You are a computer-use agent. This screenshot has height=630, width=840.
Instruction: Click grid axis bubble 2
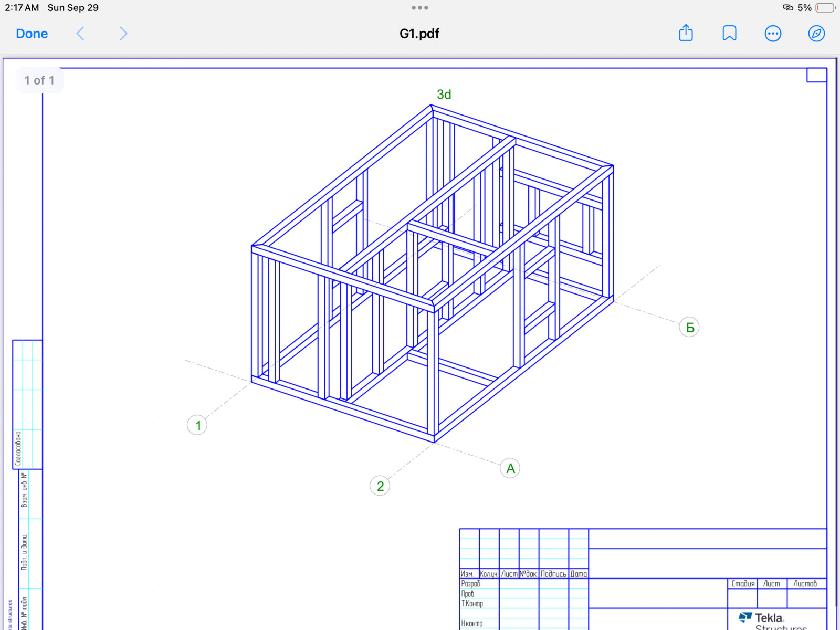click(380, 486)
